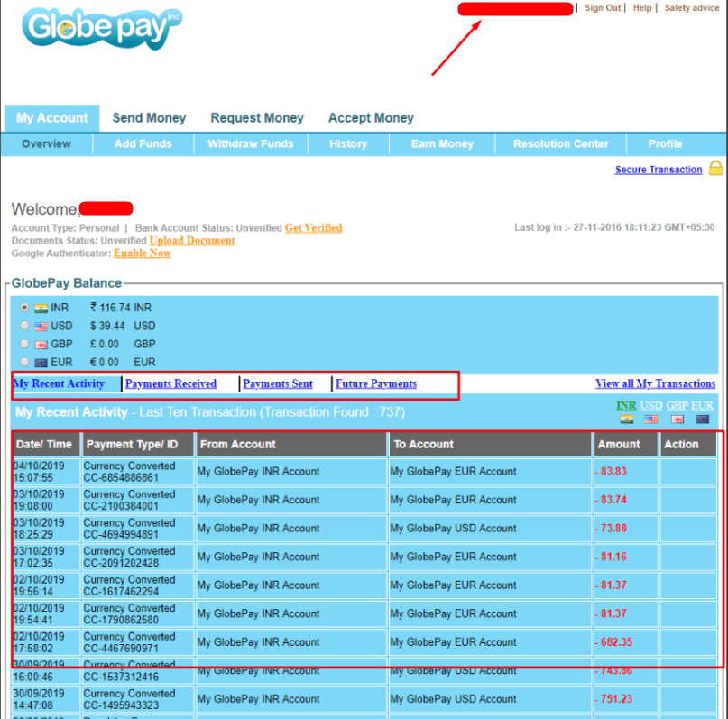This screenshot has height=719, width=728.
Task: Filter activity by USD link
Action: pos(651,406)
